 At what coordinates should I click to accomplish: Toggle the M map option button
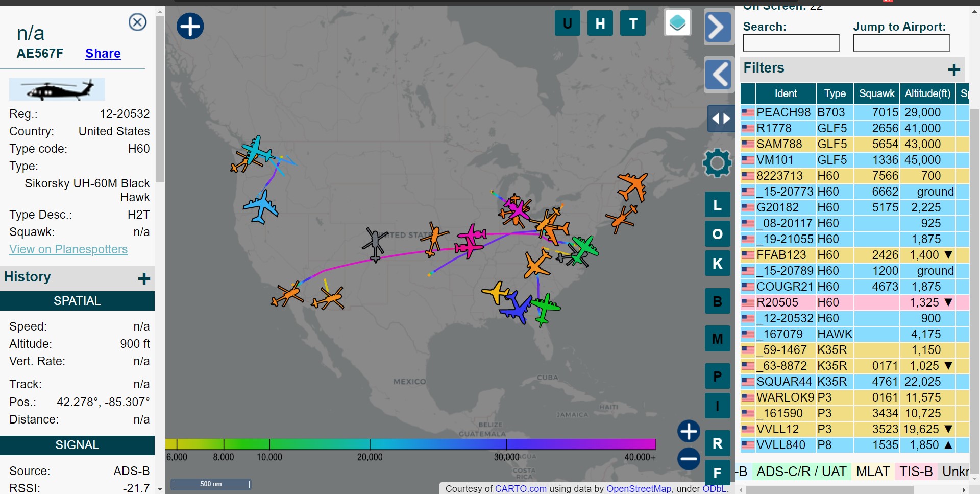click(717, 339)
